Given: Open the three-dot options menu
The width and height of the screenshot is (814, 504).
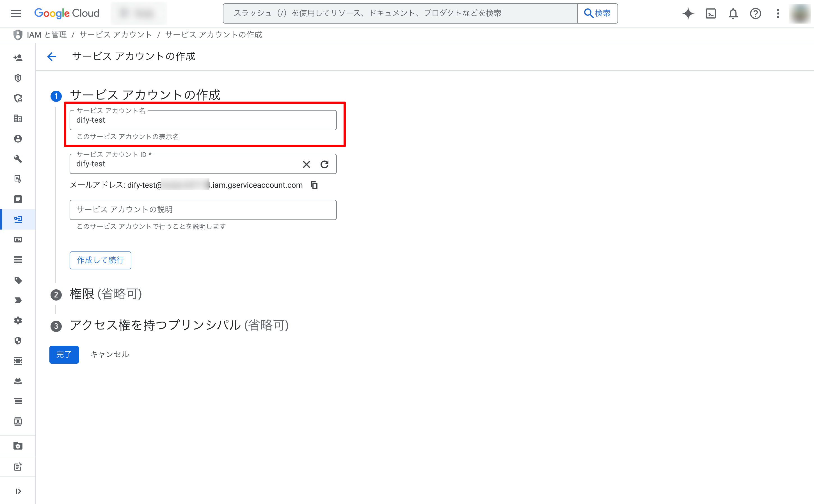Looking at the screenshot, I should tap(778, 13).
